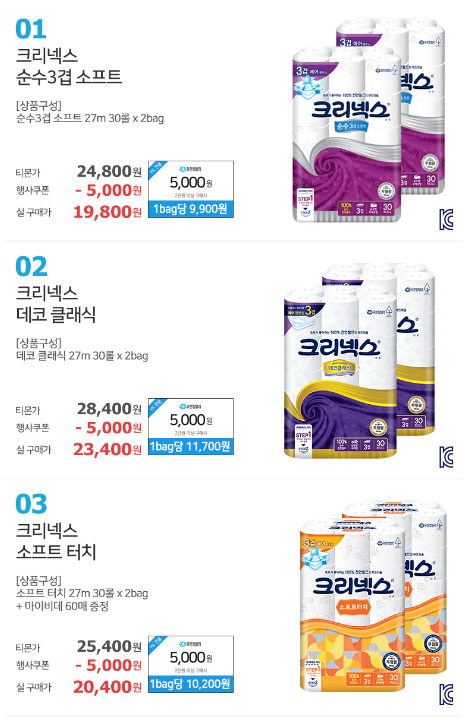
Task: Click the 5,000원 coupon for product 01
Action: pyautogui.click(x=191, y=181)
